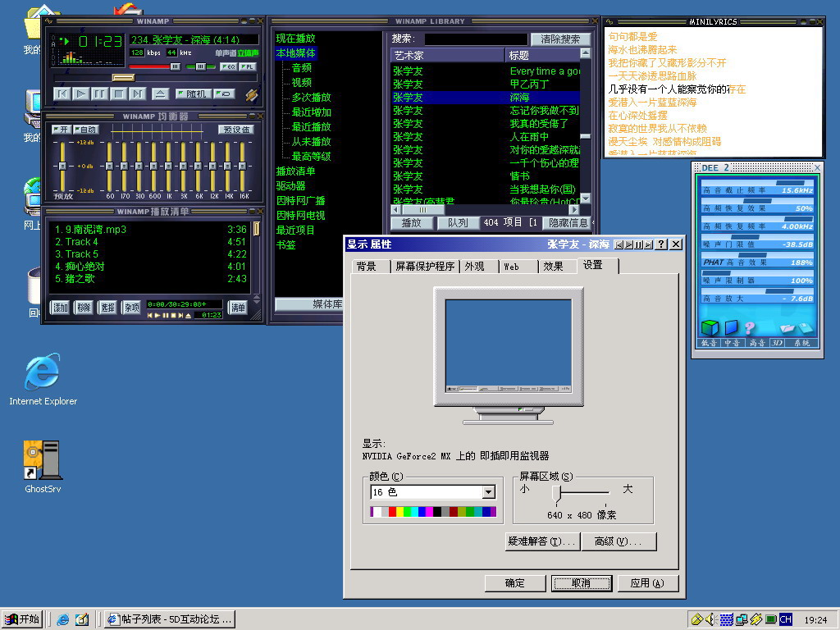Image resolution: width=840 pixels, height=630 pixels.
Task: Click the 隐藏信息 button in Winamp Library
Action: (x=568, y=223)
